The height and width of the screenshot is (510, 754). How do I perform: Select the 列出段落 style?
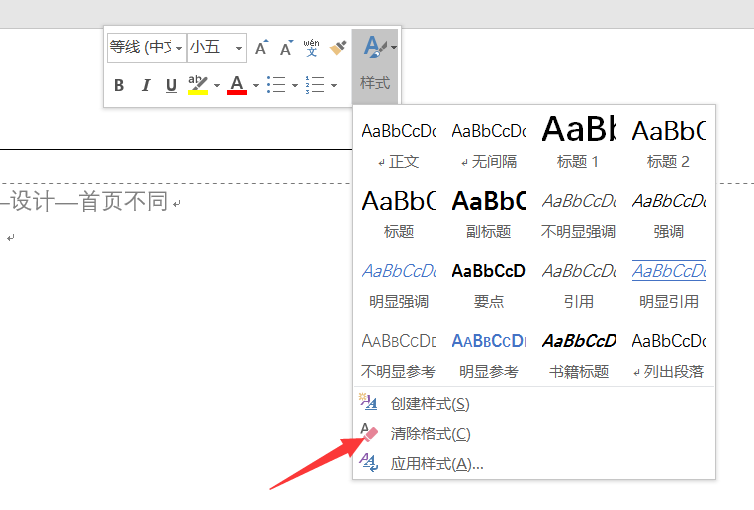click(668, 354)
